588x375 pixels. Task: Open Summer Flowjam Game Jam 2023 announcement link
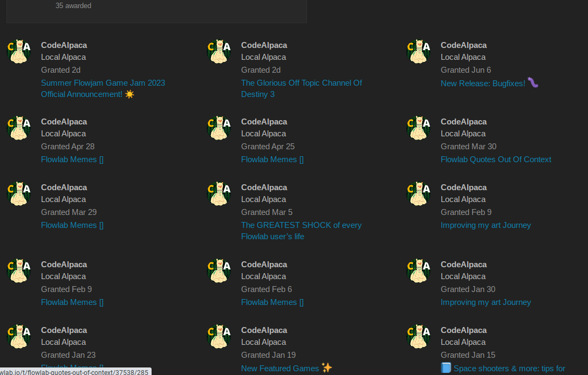tap(102, 88)
